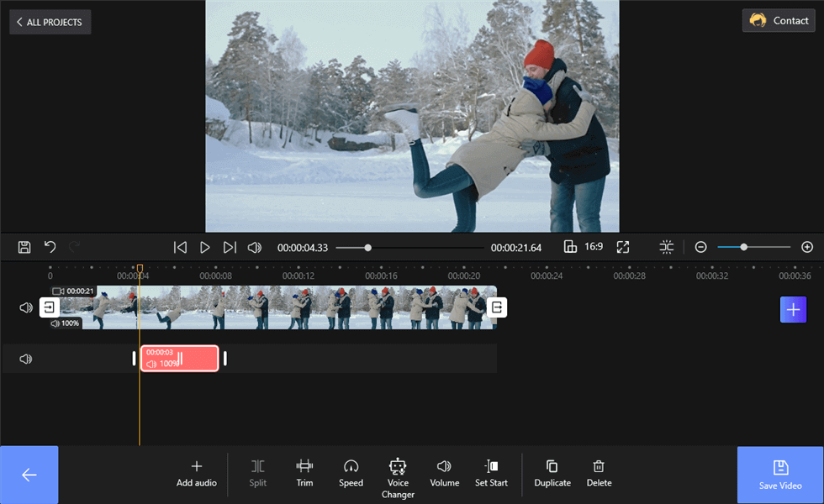Viewport: 824px width, 504px height.
Task: Toggle preview volume speaker icon
Action: [254, 247]
